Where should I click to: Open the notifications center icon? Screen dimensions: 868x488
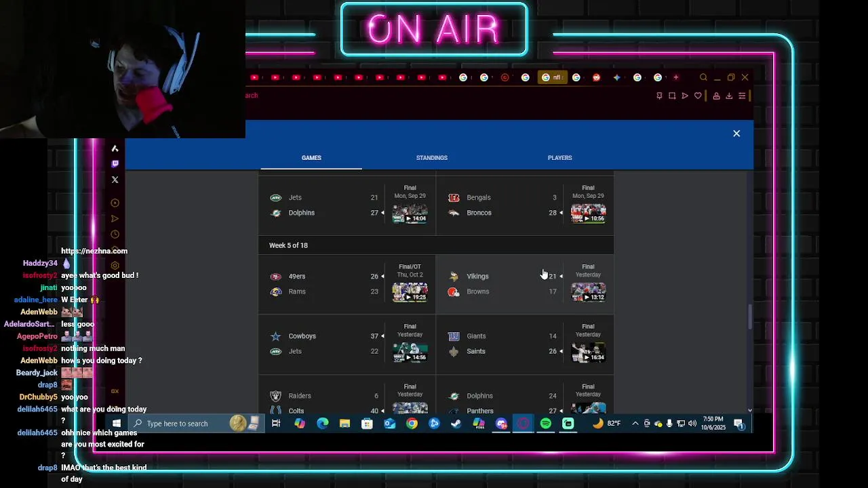click(x=739, y=424)
